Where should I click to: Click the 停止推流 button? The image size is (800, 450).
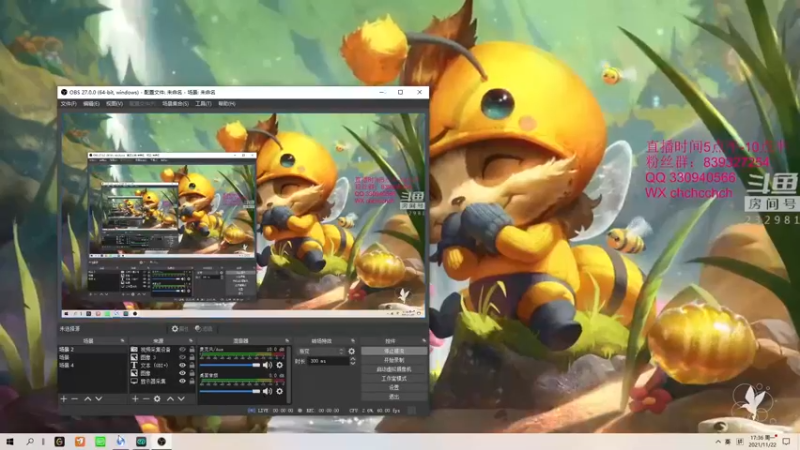(394, 351)
